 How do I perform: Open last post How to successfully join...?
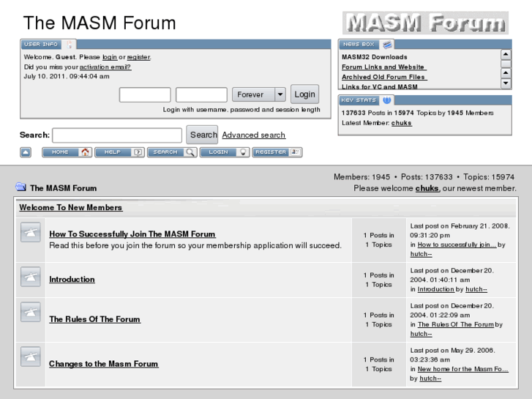pyautogui.click(x=457, y=245)
